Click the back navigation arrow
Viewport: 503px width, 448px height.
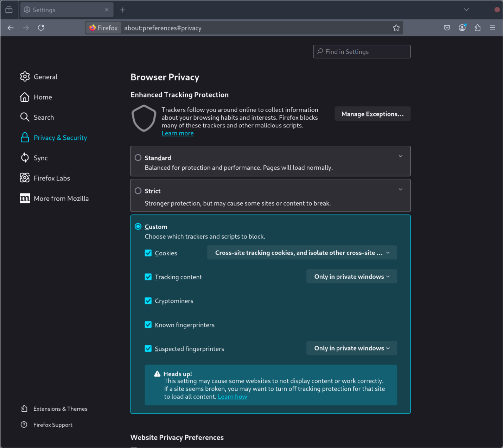(x=11, y=28)
